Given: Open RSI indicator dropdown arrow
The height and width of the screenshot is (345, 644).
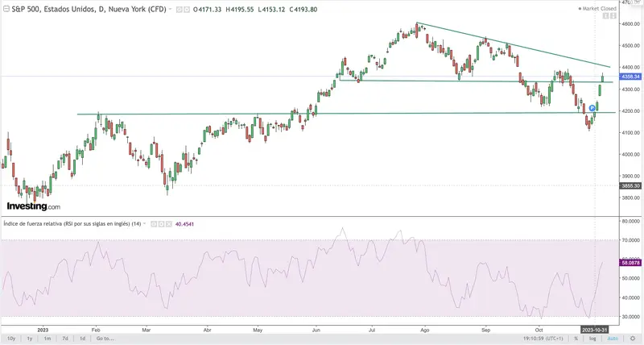Looking at the screenshot, I should coord(144,224).
